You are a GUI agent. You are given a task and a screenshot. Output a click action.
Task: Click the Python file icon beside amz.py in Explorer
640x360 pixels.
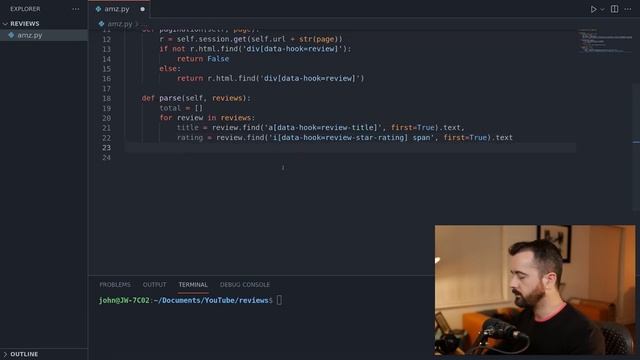point(11,35)
